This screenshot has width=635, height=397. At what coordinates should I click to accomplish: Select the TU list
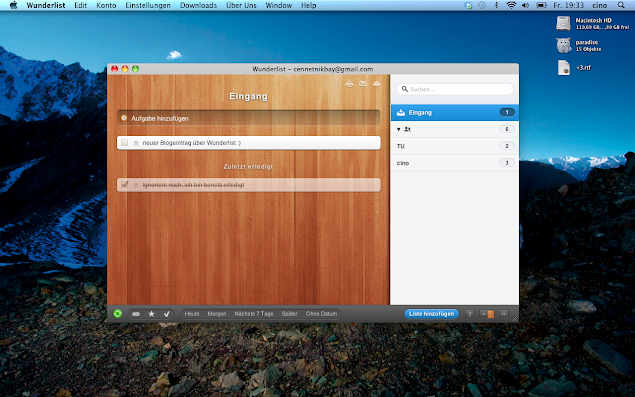pyautogui.click(x=455, y=146)
